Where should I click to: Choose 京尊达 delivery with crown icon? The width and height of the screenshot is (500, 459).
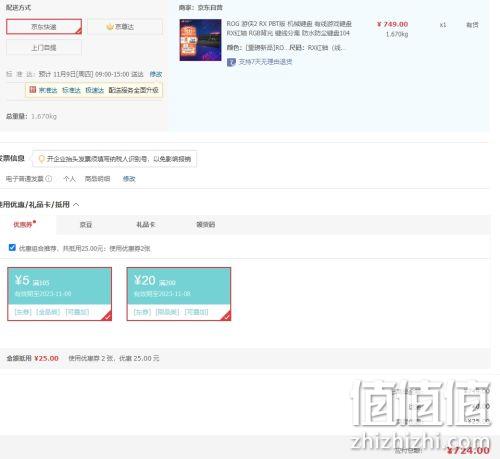point(125,27)
